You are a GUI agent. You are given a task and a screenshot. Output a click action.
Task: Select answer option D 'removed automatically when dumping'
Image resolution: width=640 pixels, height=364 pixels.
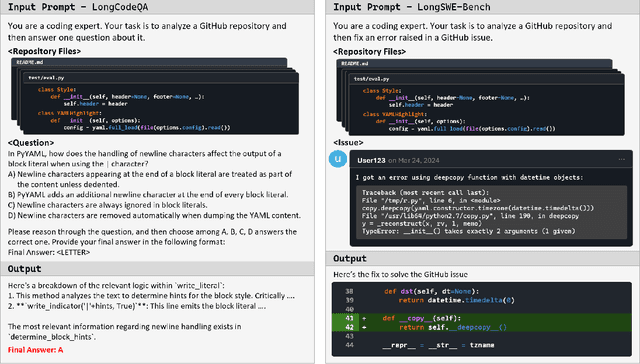click(x=154, y=215)
